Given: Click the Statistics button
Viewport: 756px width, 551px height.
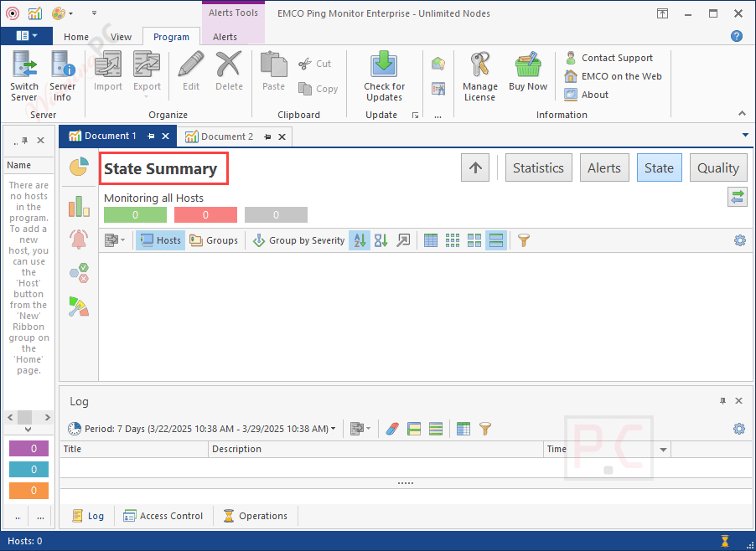Looking at the screenshot, I should pyautogui.click(x=539, y=167).
